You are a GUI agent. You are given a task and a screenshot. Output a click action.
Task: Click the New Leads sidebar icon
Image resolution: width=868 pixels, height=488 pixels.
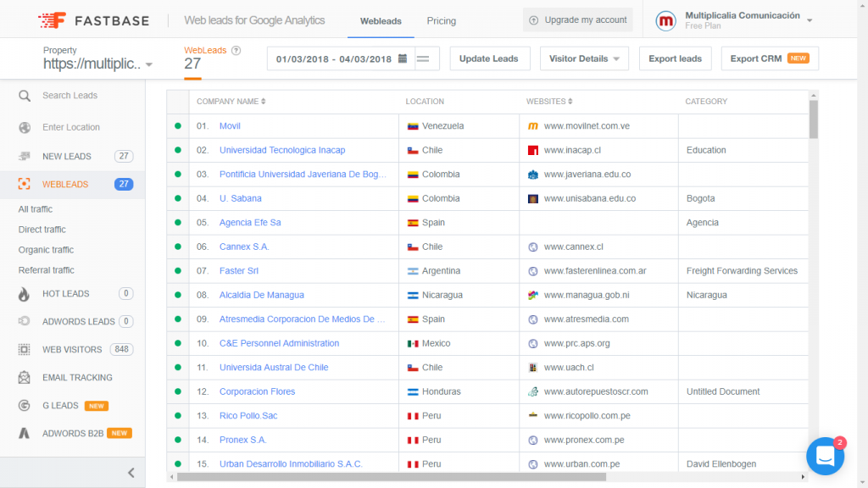click(25, 156)
